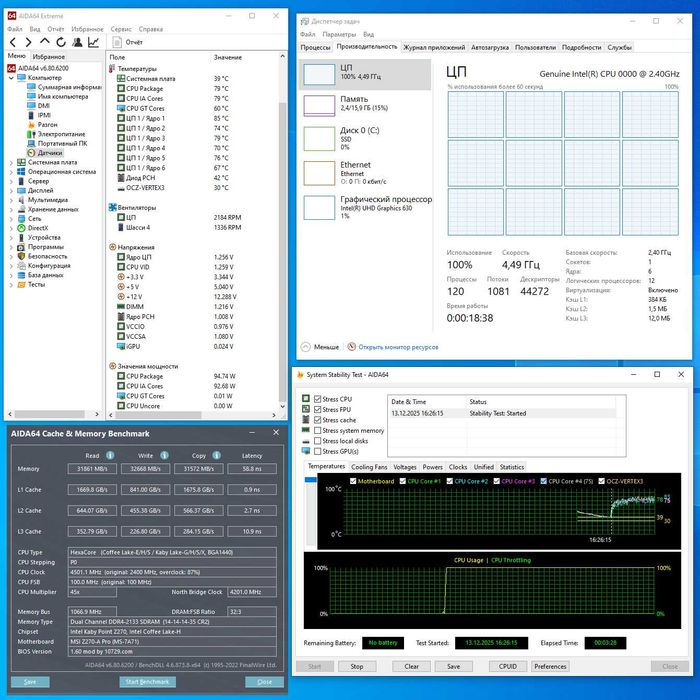Click the resource monitor icon

pyautogui.click(x=352, y=346)
